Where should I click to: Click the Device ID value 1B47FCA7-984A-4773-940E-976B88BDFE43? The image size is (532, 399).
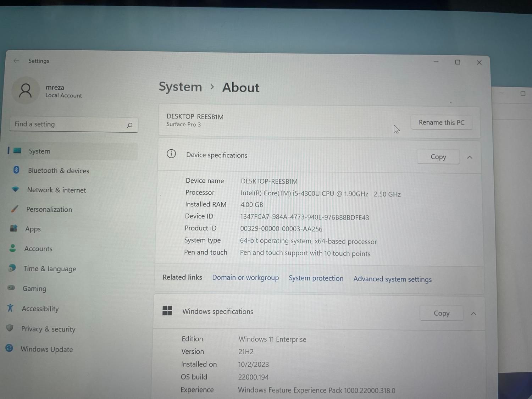(x=305, y=217)
